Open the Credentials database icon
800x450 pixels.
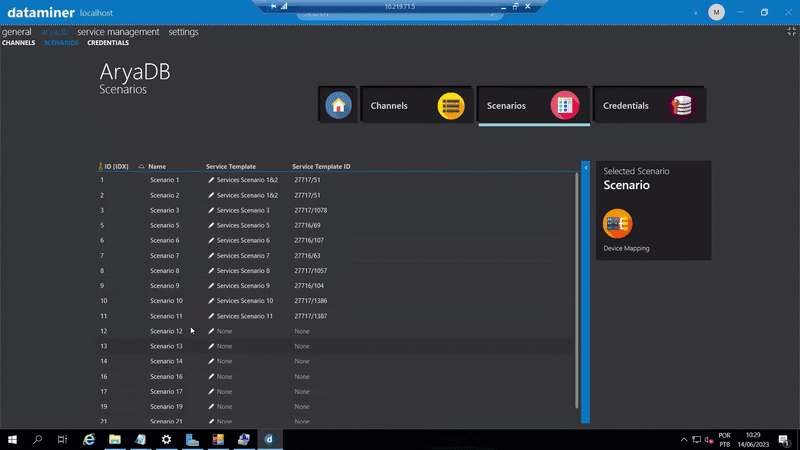[682, 106]
